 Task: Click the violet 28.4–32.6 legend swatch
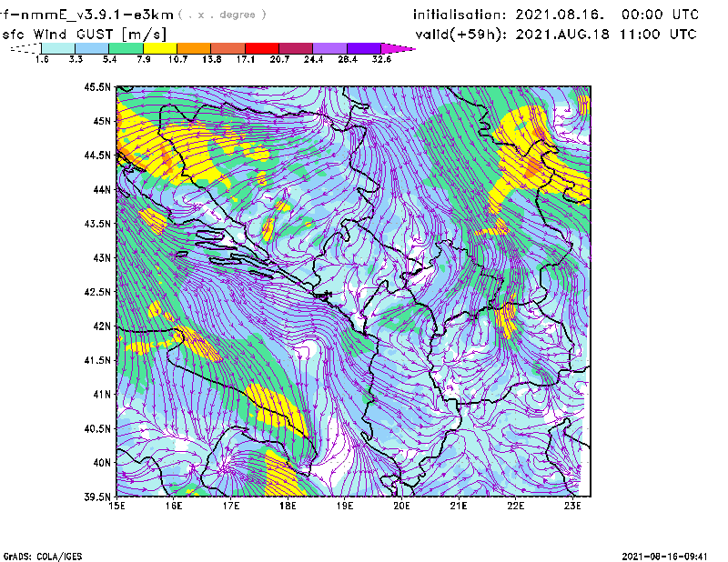pos(364,48)
